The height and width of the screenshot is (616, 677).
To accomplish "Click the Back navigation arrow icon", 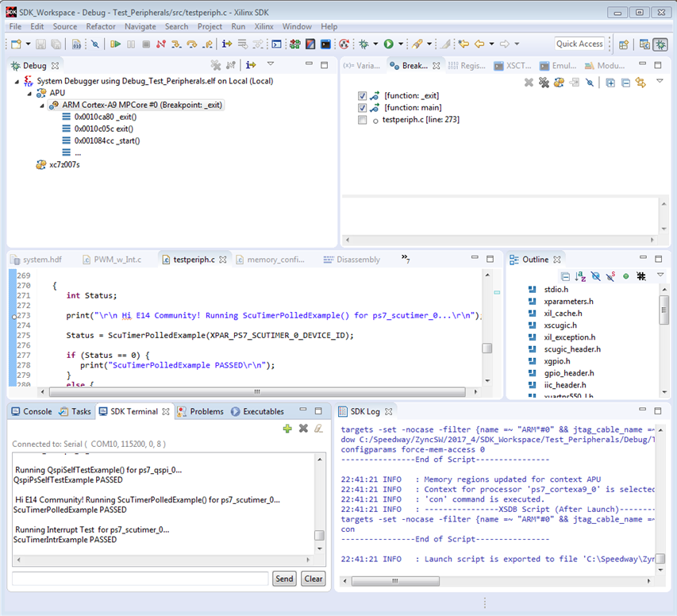I will pos(479,44).
